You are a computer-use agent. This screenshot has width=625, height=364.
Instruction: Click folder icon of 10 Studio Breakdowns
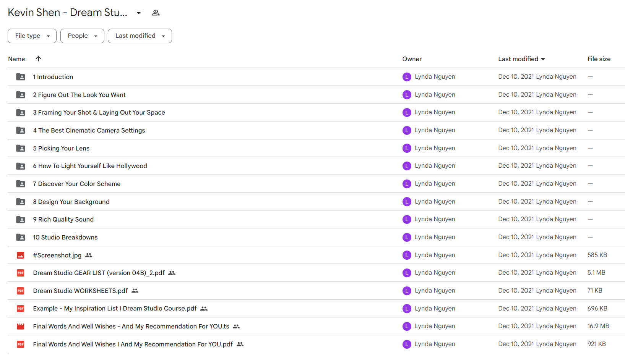(x=21, y=237)
